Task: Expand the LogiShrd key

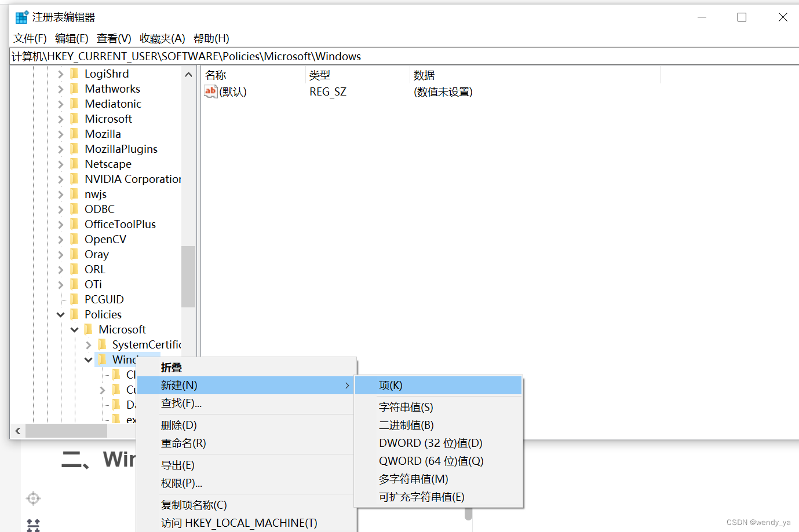Action: 61,74
